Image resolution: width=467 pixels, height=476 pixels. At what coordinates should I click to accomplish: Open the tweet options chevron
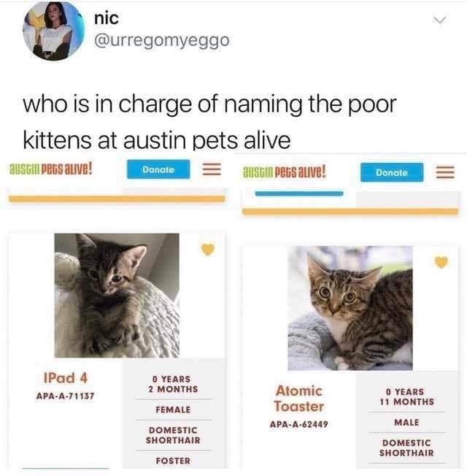tap(439, 20)
